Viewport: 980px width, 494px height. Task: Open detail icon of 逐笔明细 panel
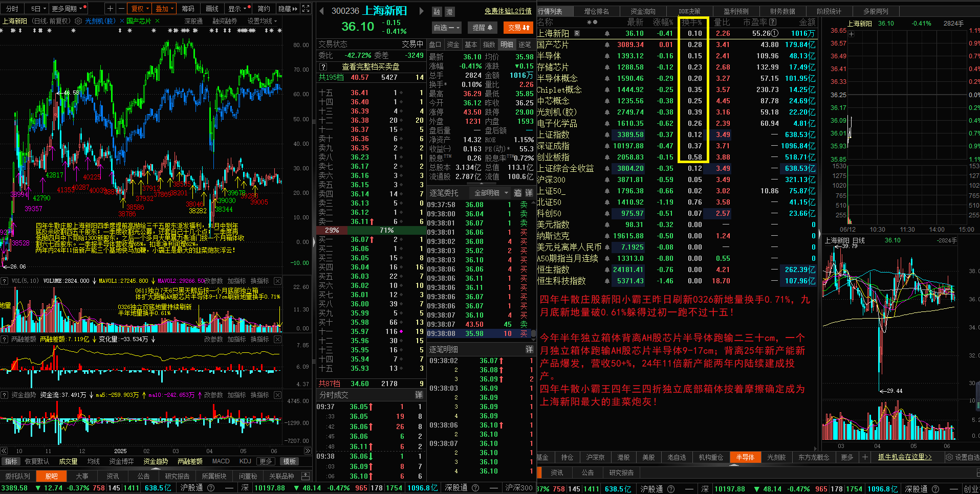(529, 349)
